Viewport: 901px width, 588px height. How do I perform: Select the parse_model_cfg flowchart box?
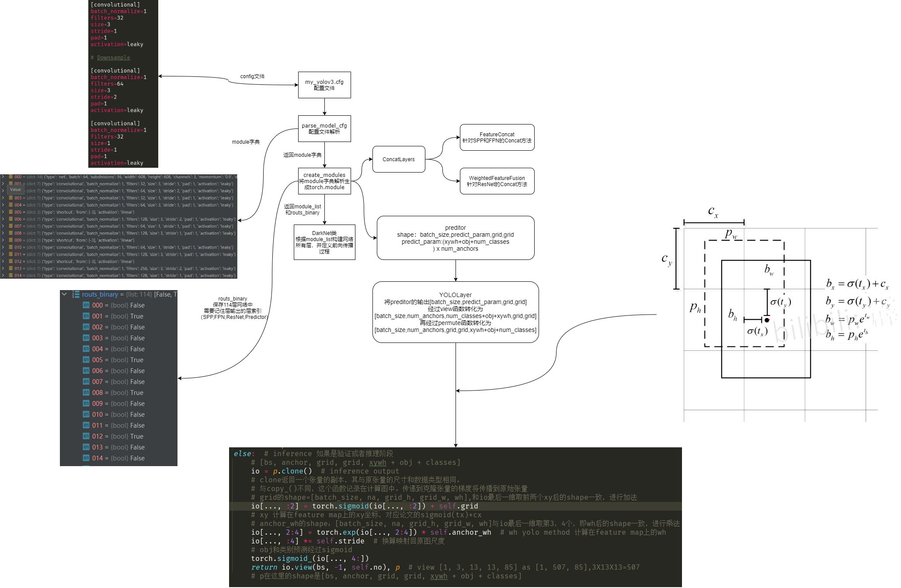pos(324,129)
